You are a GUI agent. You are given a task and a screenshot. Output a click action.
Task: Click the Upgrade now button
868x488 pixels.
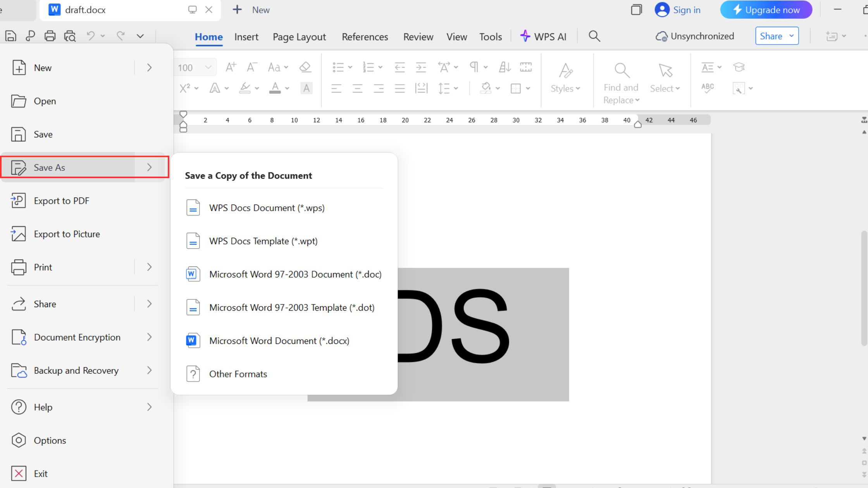pyautogui.click(x=766, y=10)
